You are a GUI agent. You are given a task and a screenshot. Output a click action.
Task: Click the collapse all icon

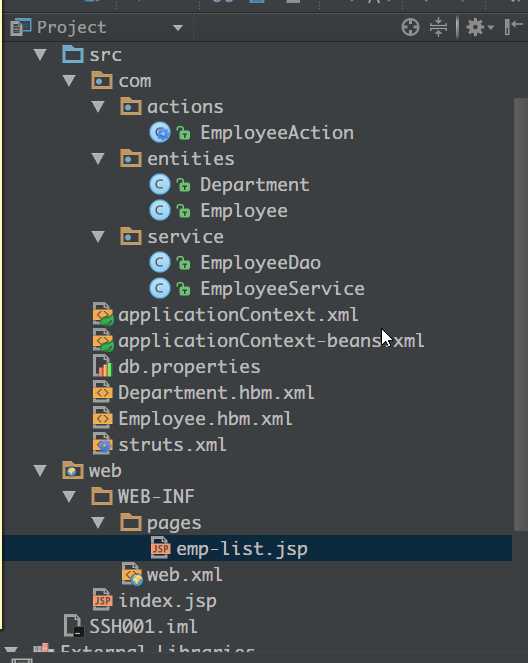pyautogui.click(x=438, y=27)
